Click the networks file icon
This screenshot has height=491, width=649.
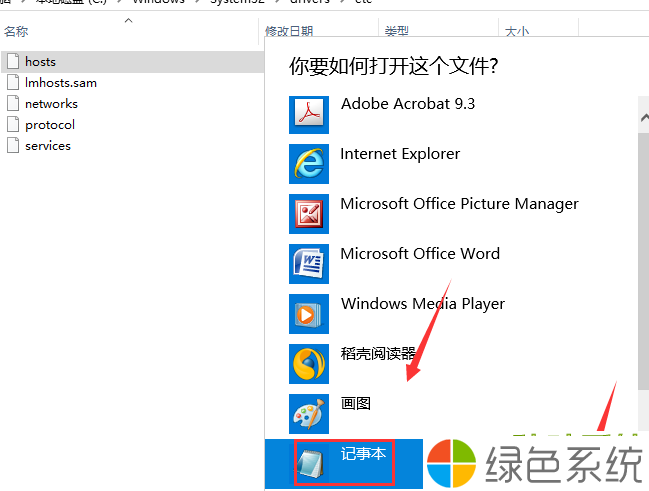[x=13, y=103]
